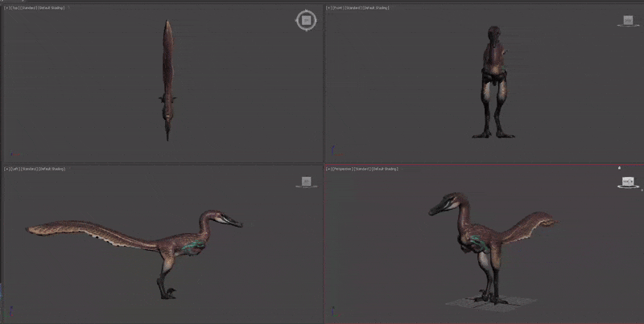Viewport: 644px width, 324px height.
Task: Click the ViewCube in the Front viewport
Action: click(x=628, y=20)
